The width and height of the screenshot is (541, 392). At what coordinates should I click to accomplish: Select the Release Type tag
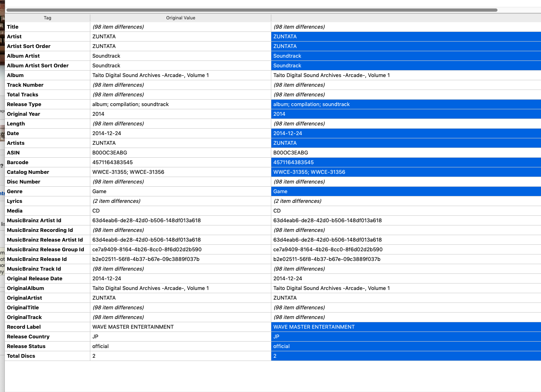tap(24, 104)
